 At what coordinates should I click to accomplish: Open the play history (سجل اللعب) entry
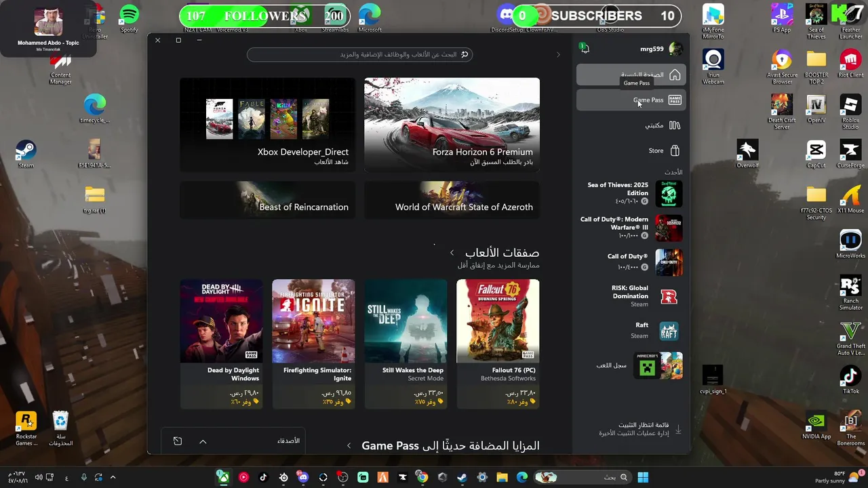click(x=631, y=365)
